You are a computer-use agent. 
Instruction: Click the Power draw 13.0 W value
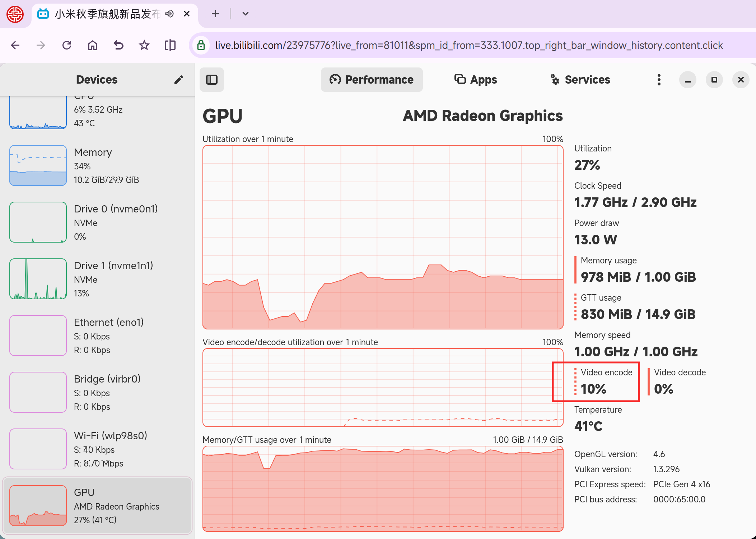[x=596, y=240]
